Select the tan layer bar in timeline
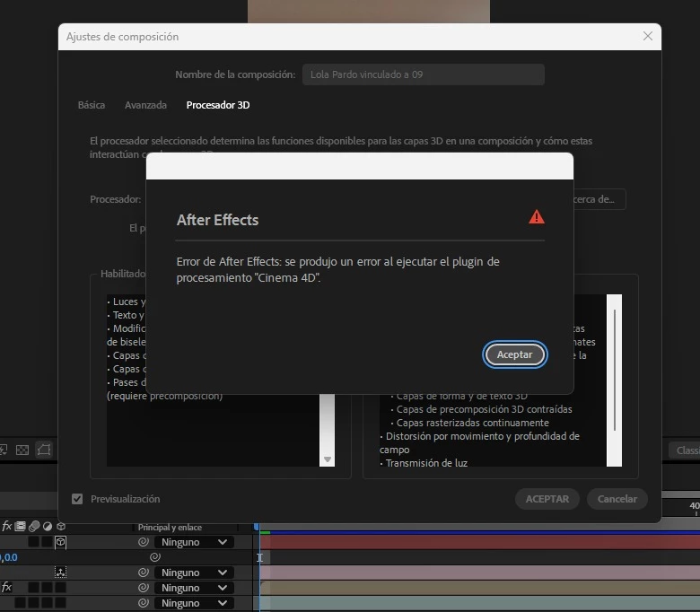Image resolution: width=700 pixels, height=612 pixels. [x=480, y=588]
